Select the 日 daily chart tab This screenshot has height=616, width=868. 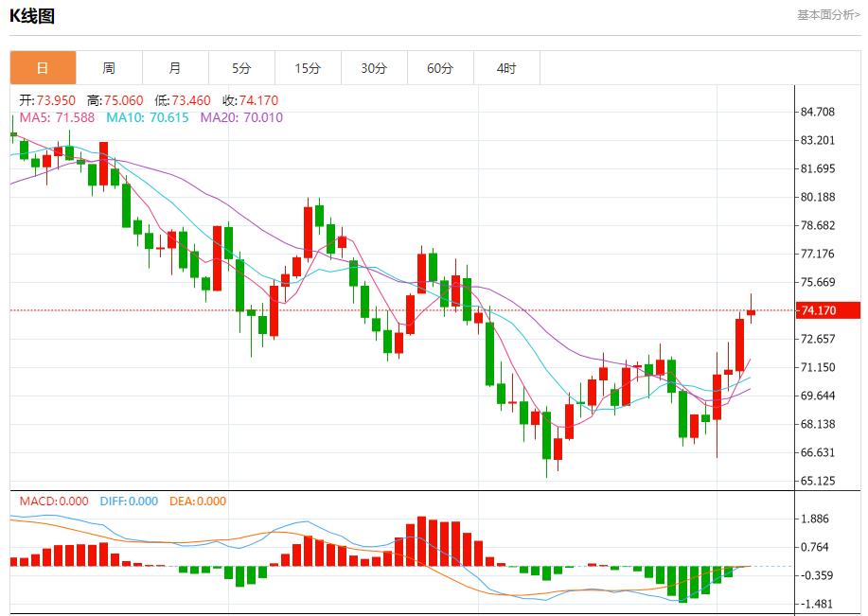tap(43, 68)
